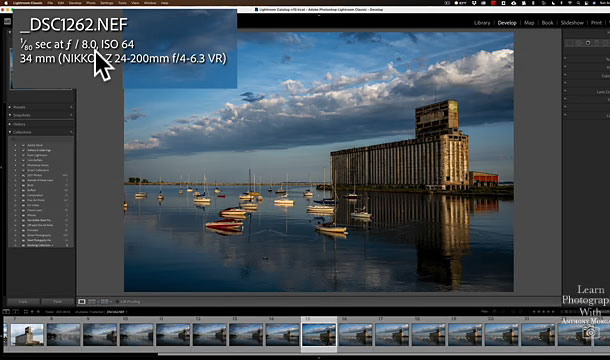This screenshot has height=360, width=610.
Task: Click the Before/After split view icon
Action: tap(104, 302)
